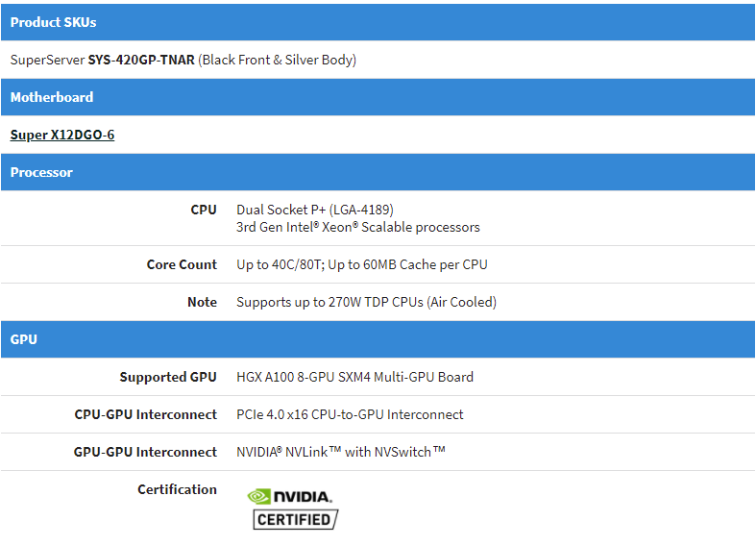Click the HGX A100 8-GPU SXM4 value

click(354, 377)
